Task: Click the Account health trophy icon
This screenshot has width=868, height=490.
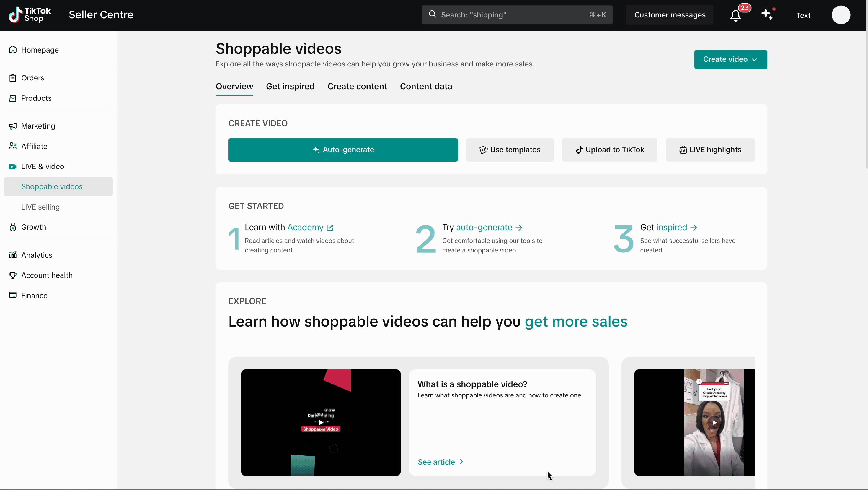Action: click(13, 275)
